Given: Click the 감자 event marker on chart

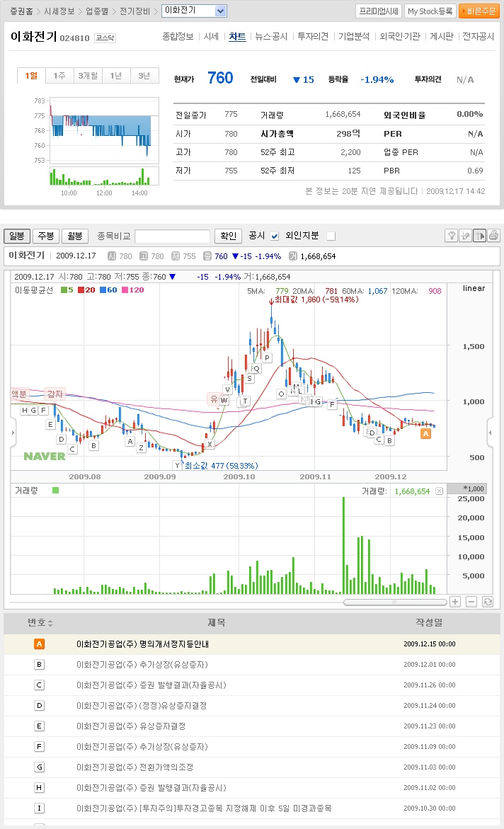Looking at the screenshot, I should (55, 394).
